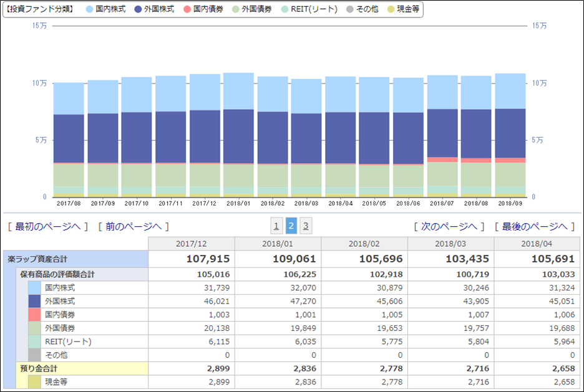Screen dimensions: 584x392
Task: Toggle 国内債券 legend marker
Action: click(187, 9)
